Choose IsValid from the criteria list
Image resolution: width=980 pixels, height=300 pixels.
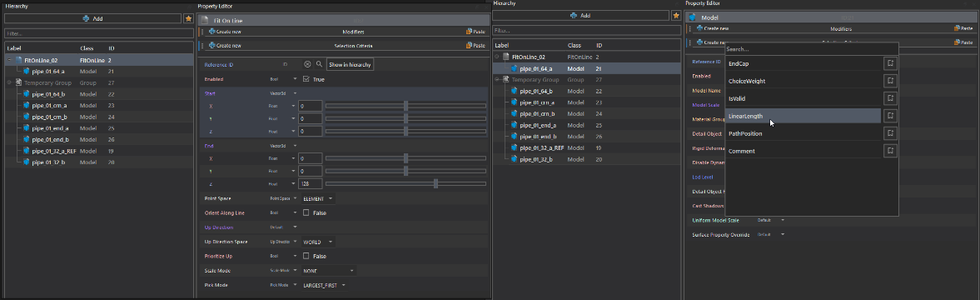tap(803, 98)
